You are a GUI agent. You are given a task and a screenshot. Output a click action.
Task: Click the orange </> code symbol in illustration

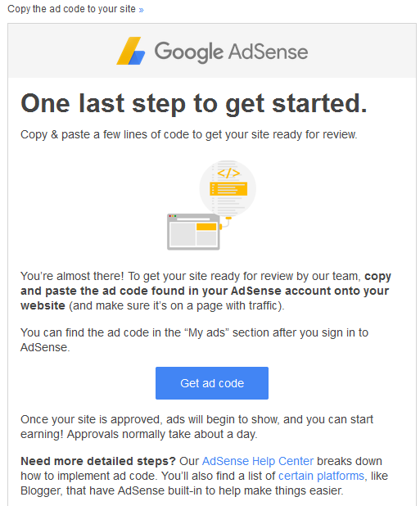(228, 173)
